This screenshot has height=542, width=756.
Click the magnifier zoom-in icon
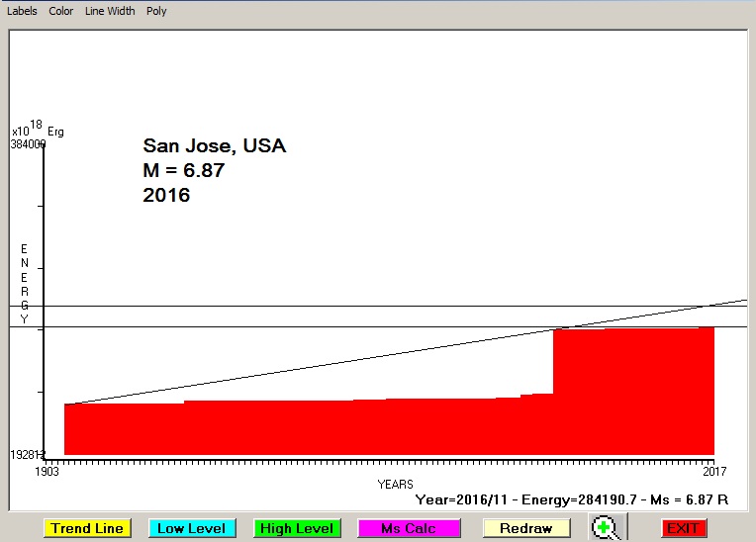tap(606, 528)
